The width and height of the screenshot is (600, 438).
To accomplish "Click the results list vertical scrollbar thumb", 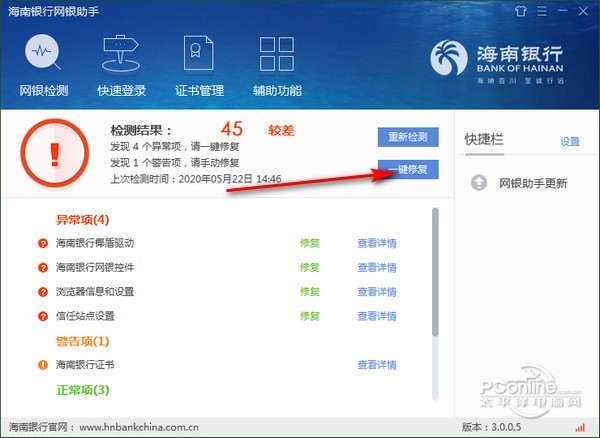I will point(435,272).
